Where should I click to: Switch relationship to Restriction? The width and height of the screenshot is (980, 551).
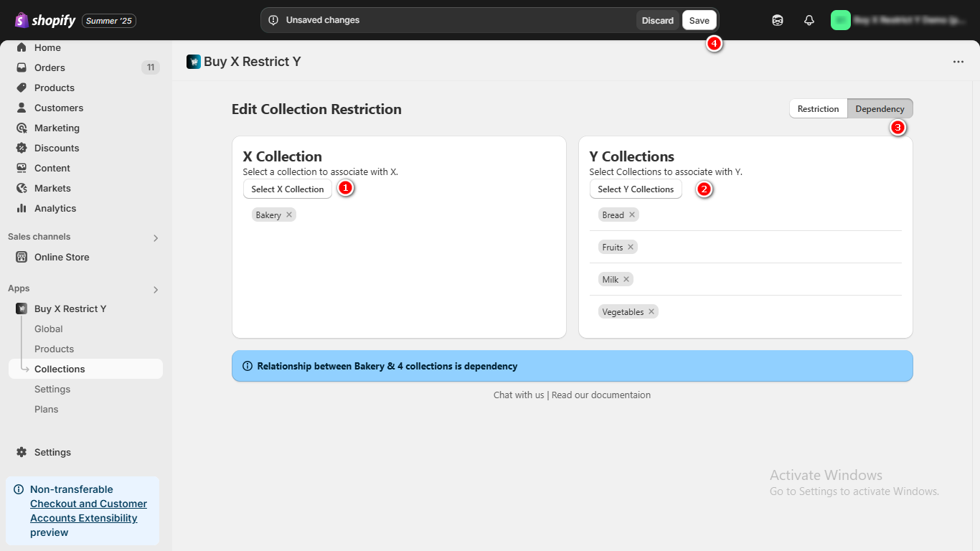point(818,109)
